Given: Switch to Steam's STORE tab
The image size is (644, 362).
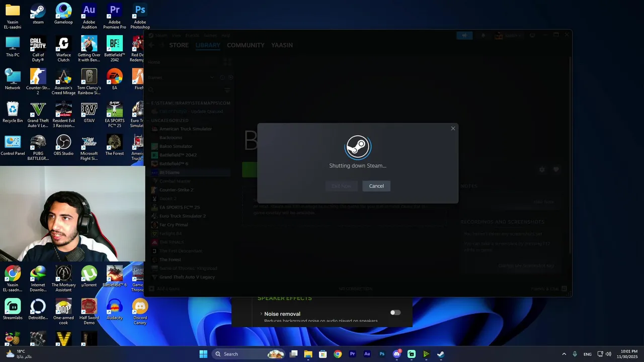Looking at the screenshot, I should click(179, 45).
